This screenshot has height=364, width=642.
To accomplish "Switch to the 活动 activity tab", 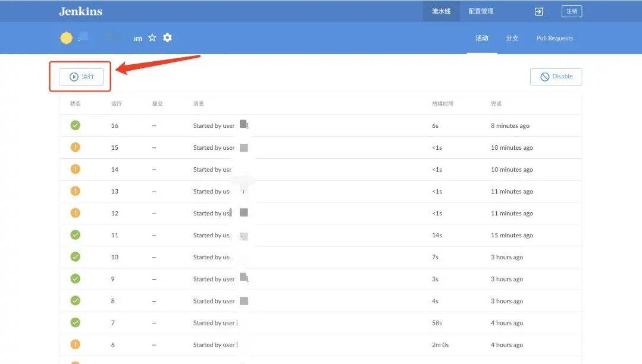I will (x=481, y=38).
